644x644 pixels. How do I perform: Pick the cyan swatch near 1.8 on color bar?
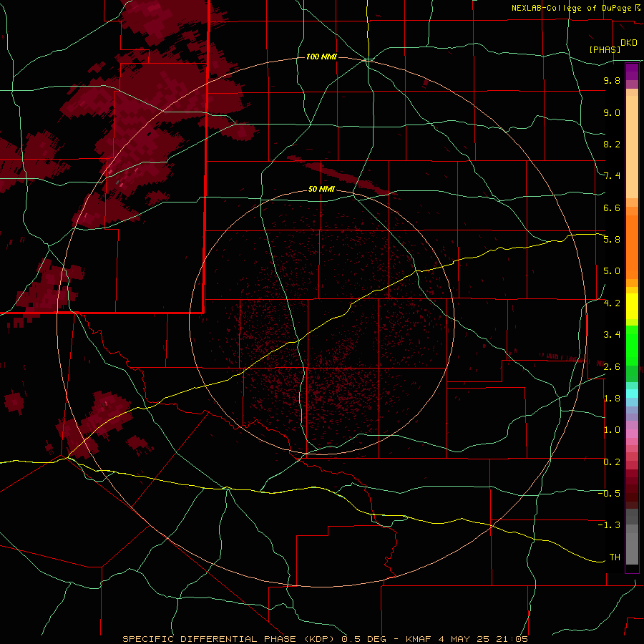point(632,394)
